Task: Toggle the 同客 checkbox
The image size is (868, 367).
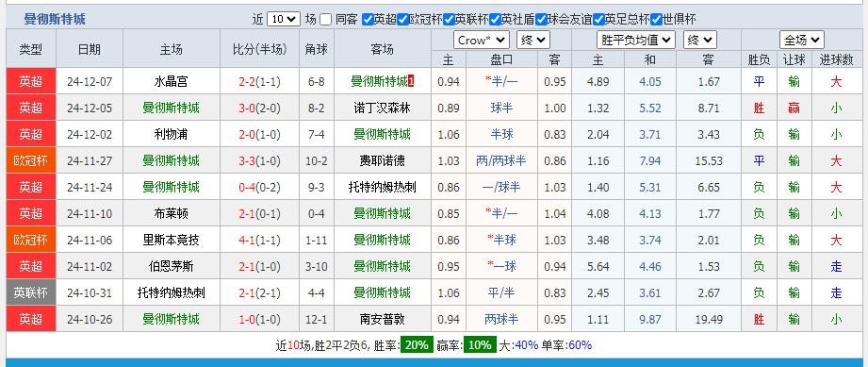Action: pyautogui.click(x=325, y=20)
